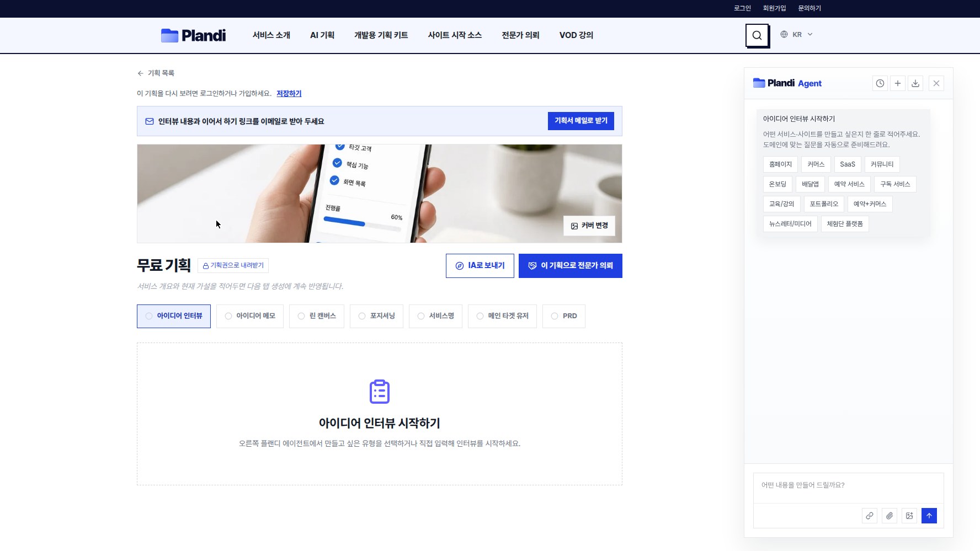This screenshot has height=551, width=980.
Task: Open VOD 강의 menu
Action: point(576,35)
